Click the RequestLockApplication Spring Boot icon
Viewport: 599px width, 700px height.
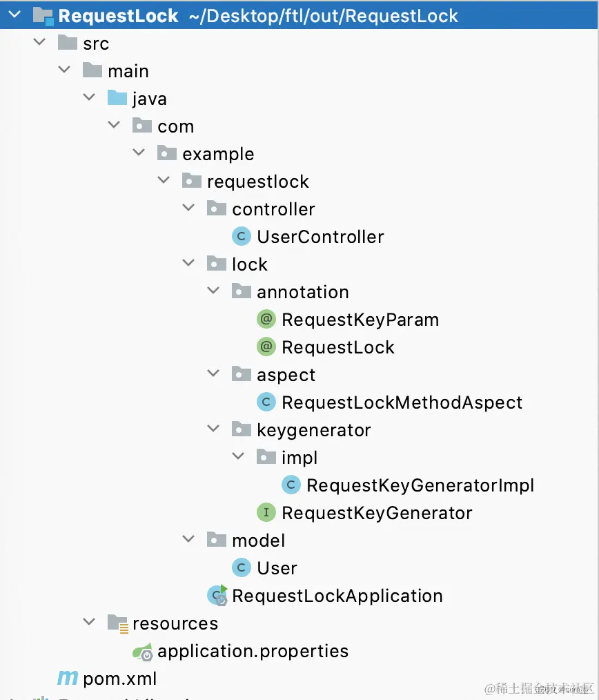coord(218,596)
